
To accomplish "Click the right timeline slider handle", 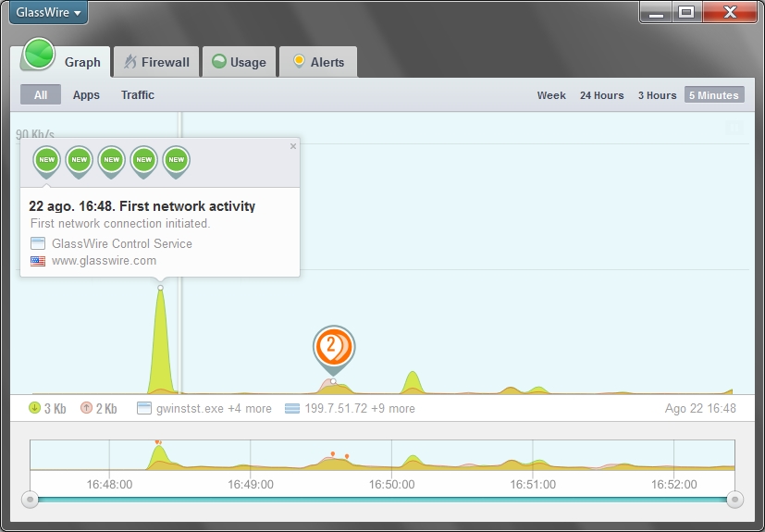I will click(x=734, y=500).
